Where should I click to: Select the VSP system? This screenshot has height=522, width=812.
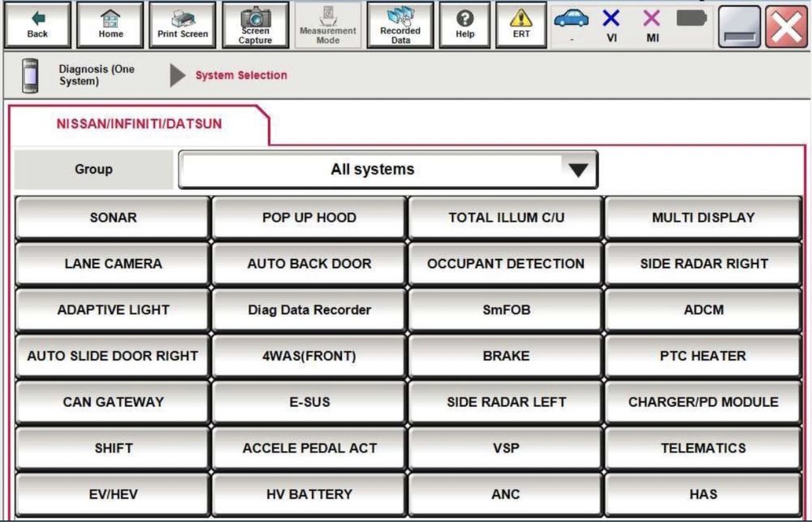(x=506, y=448)
